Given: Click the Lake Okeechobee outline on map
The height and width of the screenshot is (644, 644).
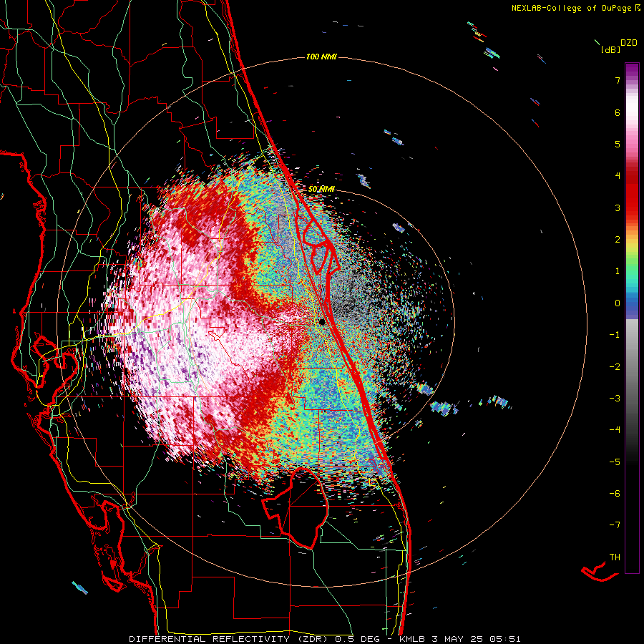Looking at the screenshot, I should pos(295,507).
